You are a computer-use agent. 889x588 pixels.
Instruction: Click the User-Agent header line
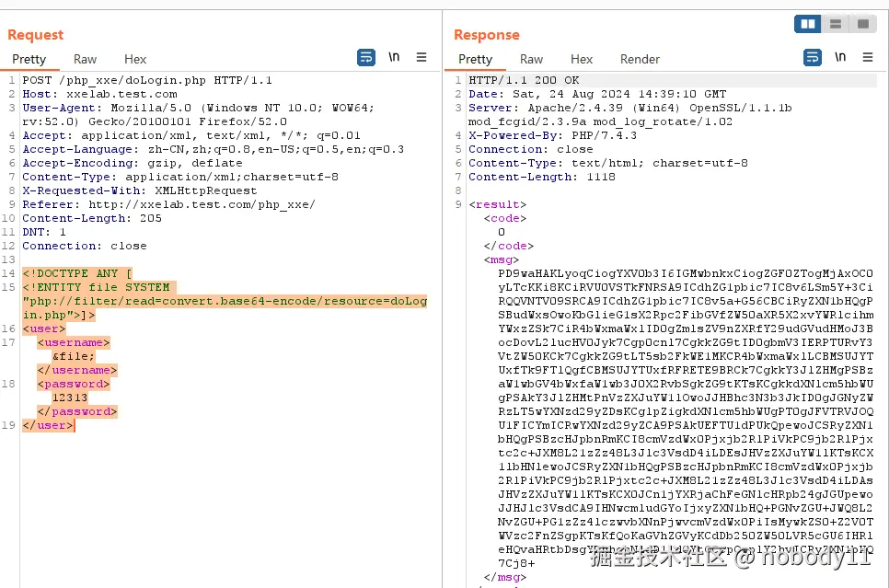click(199, 114)
